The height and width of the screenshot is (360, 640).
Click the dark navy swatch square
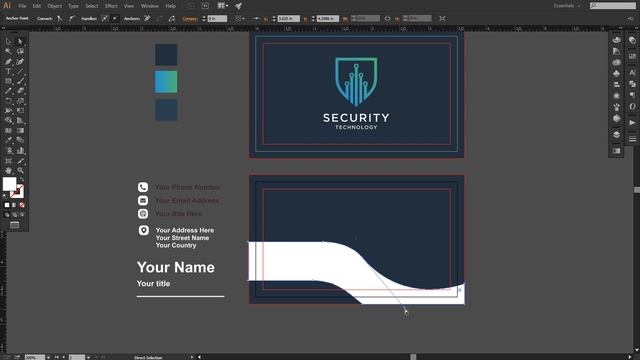[x=166, y=55]
